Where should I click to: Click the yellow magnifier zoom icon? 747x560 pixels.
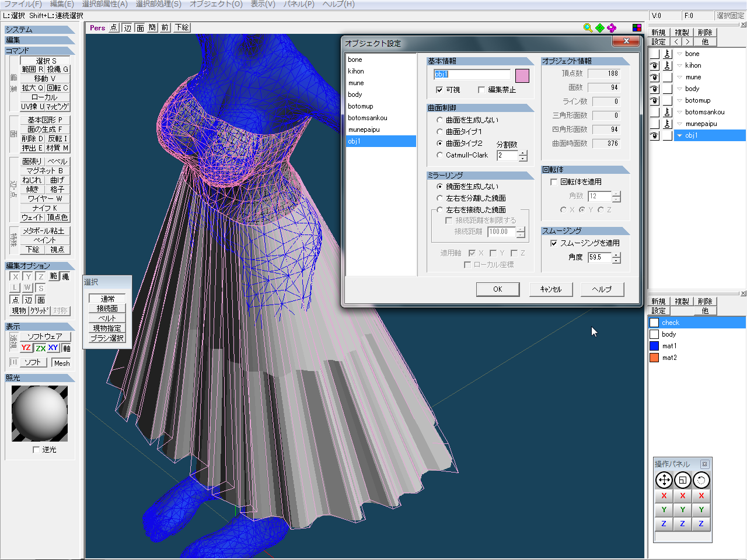pyautogui.click(x=588, y=27)
